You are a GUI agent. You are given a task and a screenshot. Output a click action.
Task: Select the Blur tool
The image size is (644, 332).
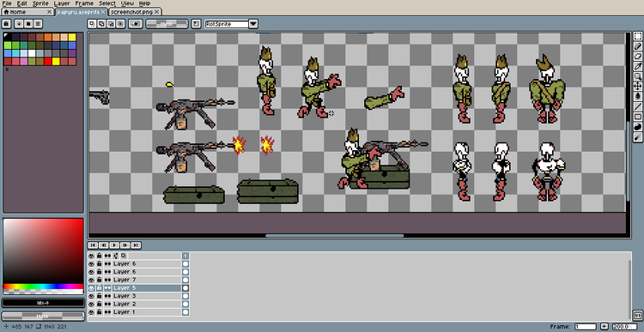[638, 137]
